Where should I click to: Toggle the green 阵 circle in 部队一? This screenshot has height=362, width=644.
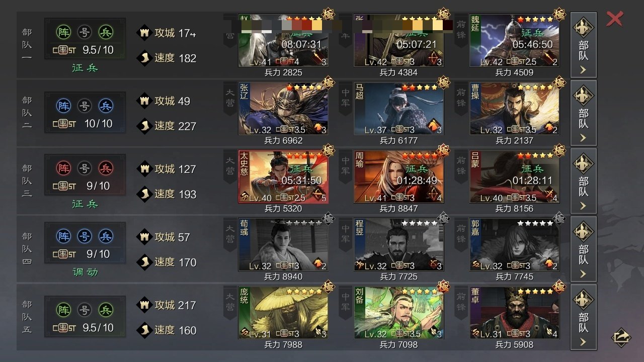63,32
